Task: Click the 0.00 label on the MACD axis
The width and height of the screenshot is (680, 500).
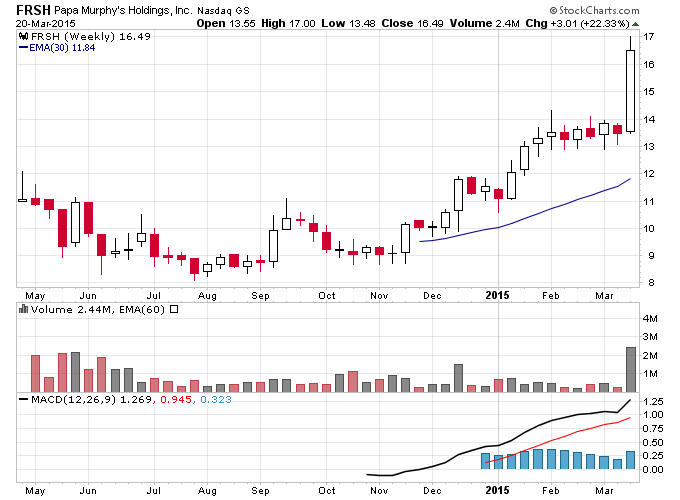Action: pyautogui.click(x=653, y=470)
